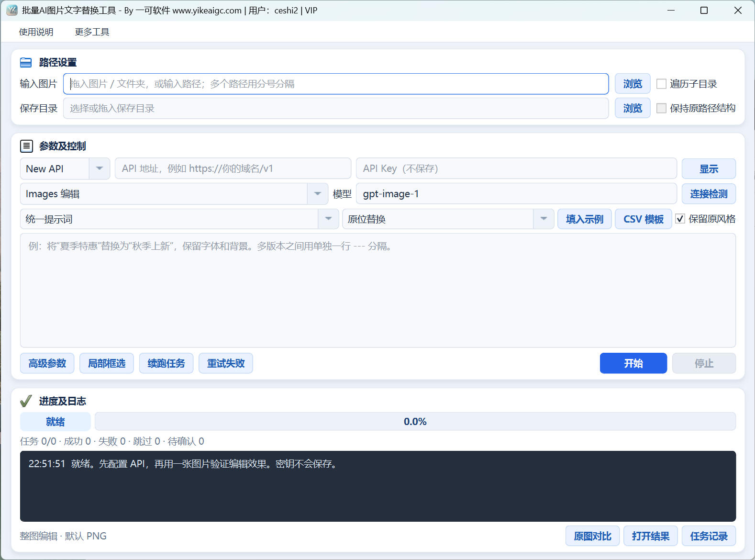Uncheck the 保留原风格 checkbox
This screenshot has width=755, height=560.
680,219
